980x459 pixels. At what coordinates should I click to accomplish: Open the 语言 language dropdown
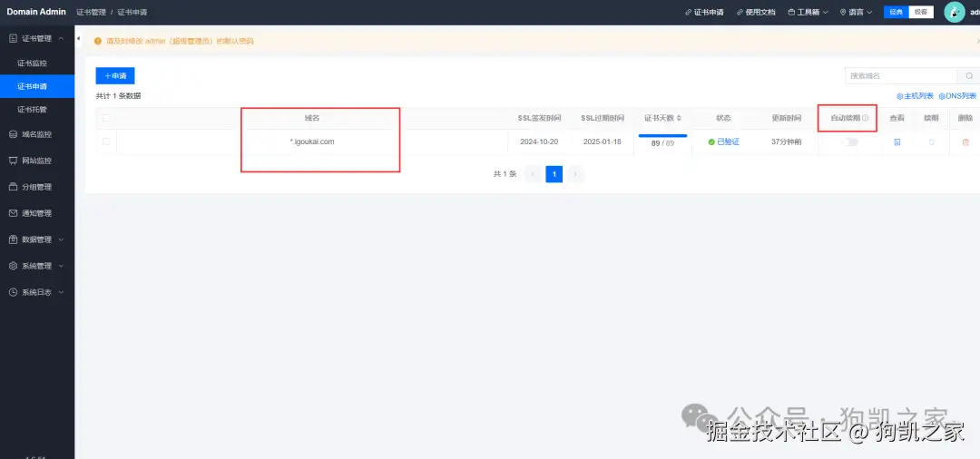[x=857, y=12]
